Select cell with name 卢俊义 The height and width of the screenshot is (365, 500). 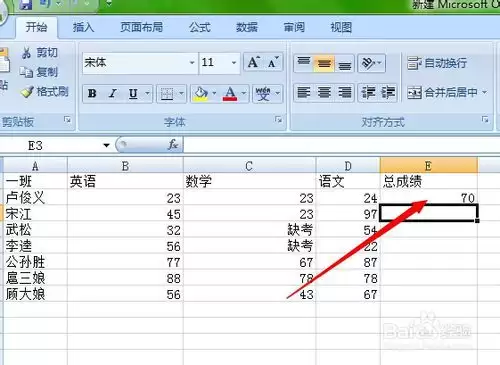(35, 198)
